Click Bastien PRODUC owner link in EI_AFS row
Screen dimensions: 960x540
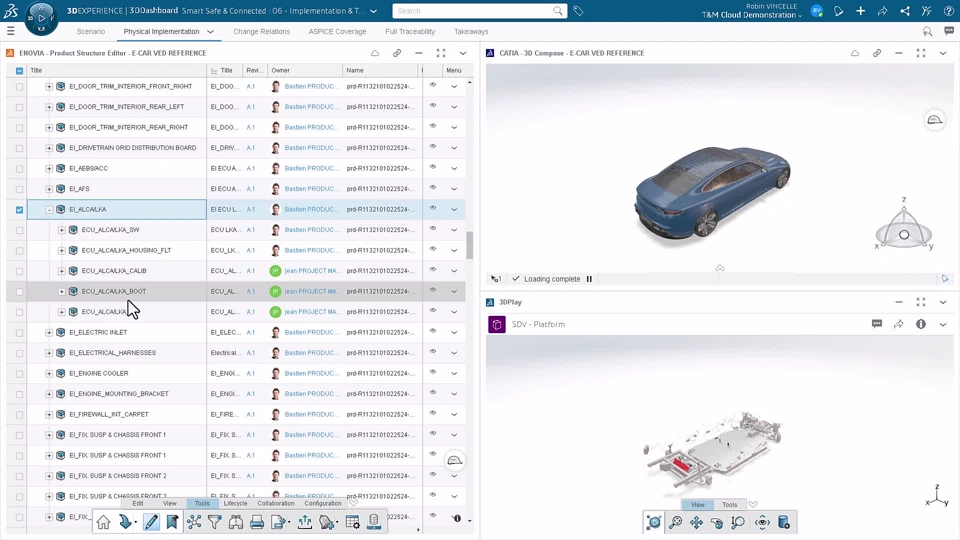point(312,189)
